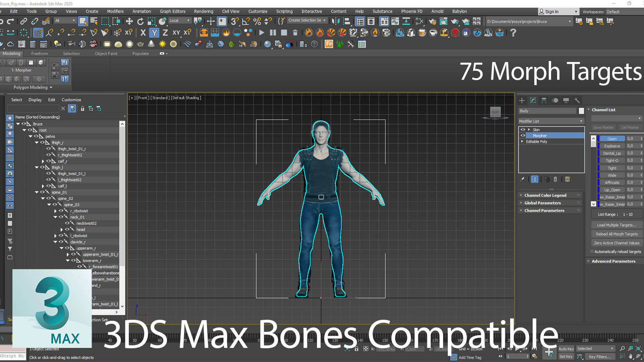Restrict transform to the Z axis
Image resolution: width=644 pixels, height=362 pixels.
[x=165, y=33]
